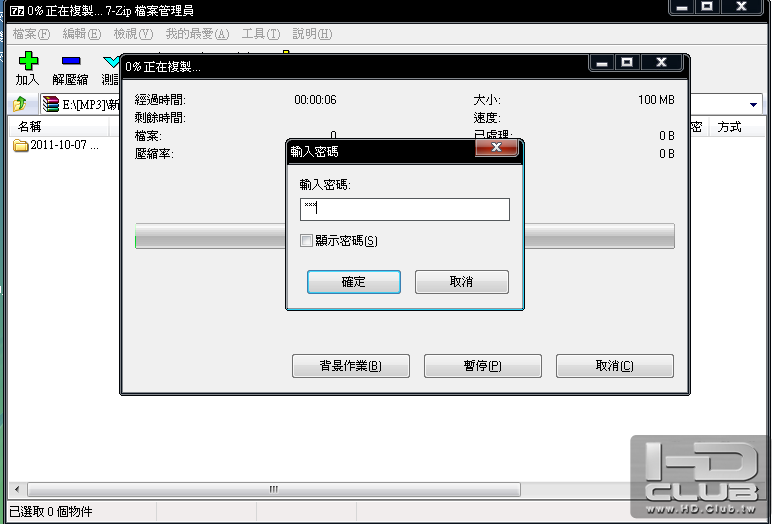Go up one folder level using the arrow icon
Screen dimensions: 777x524
point(20,104)
